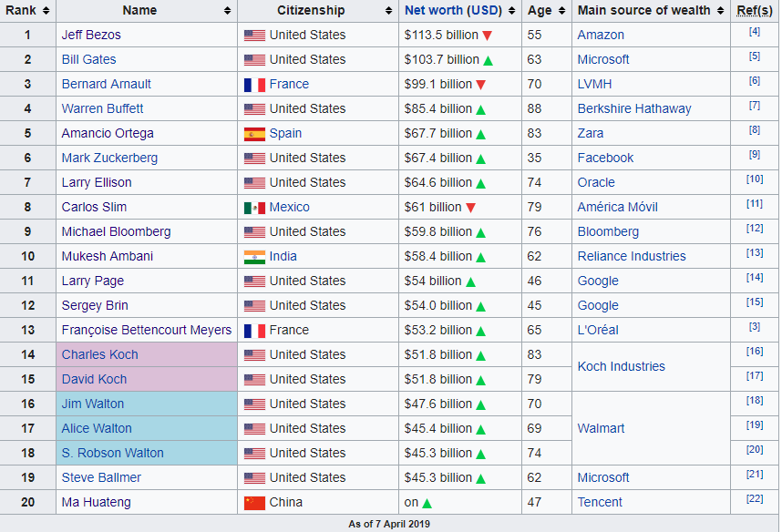Follow the Reliance Industries link
The width and height of the screenshot is (782, 532).
click(632, 256)
